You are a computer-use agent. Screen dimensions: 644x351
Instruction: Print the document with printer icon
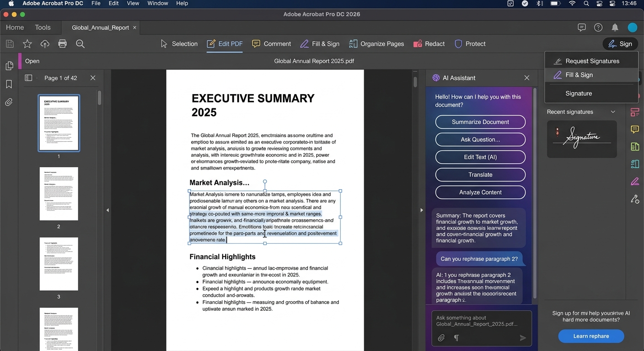[x=63, y=44]
